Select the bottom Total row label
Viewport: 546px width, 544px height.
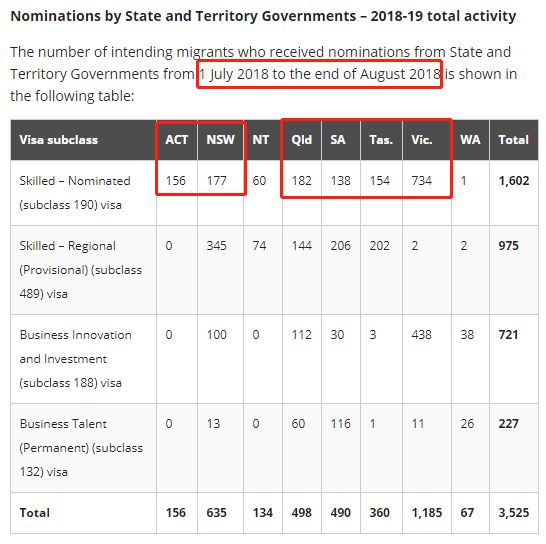tap(34, 513)
